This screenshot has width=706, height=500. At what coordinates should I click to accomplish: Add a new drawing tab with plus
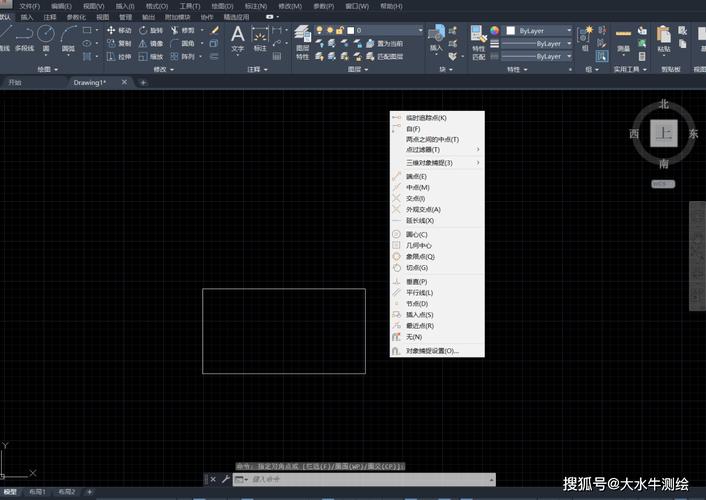pyautogui.click(x=143, y=82)
